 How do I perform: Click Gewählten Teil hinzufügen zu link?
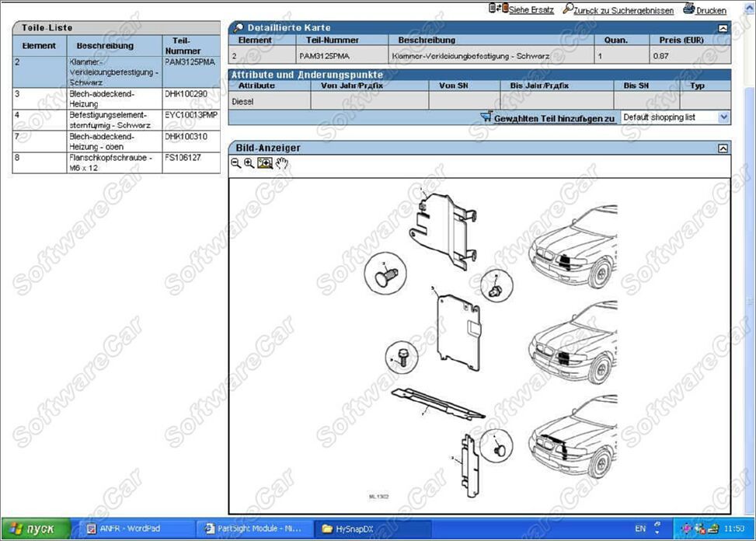[554, 118]
